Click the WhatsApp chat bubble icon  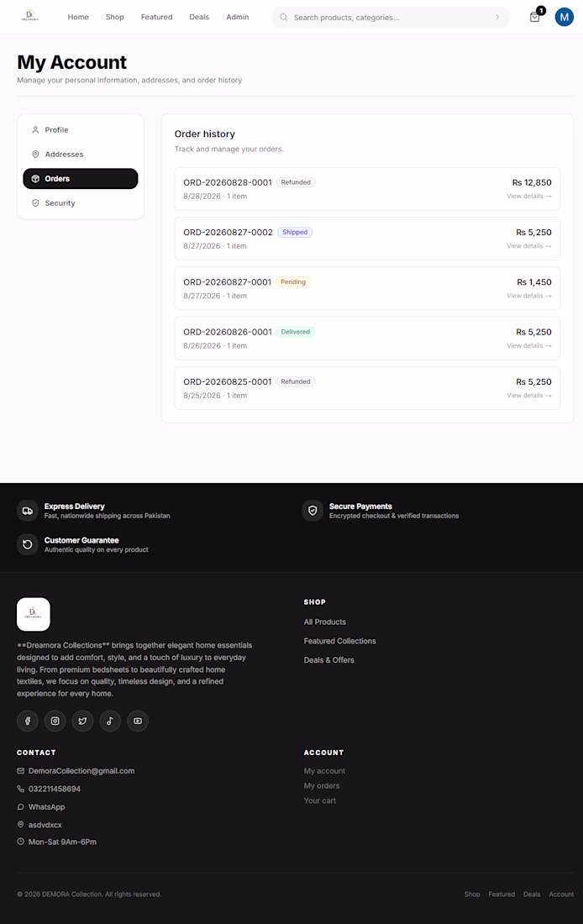[x=21, y=806]
